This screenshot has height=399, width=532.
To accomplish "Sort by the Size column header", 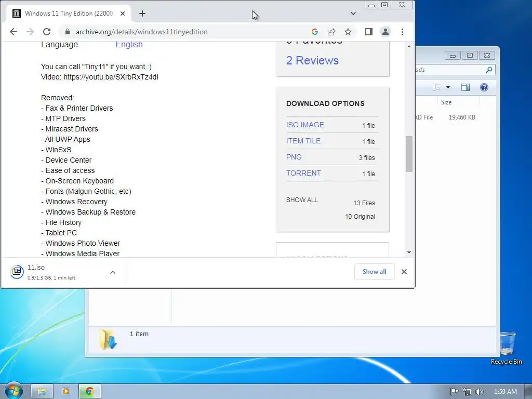I will pos(458,102).
